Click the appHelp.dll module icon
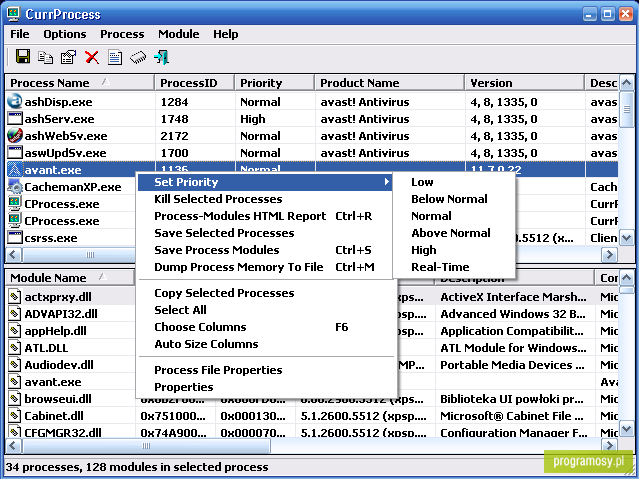The width and height of the screenshot is (639, 479). coord(15,331)
